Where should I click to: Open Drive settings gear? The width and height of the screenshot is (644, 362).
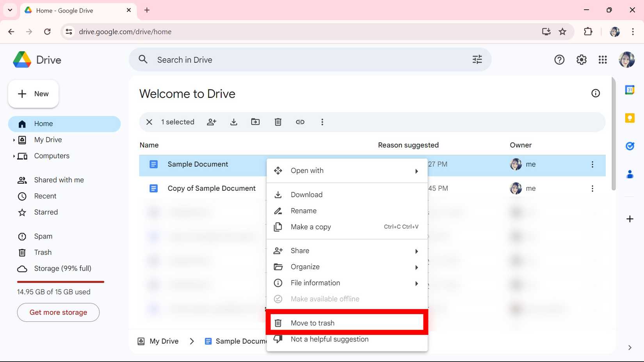coord(581,59)
